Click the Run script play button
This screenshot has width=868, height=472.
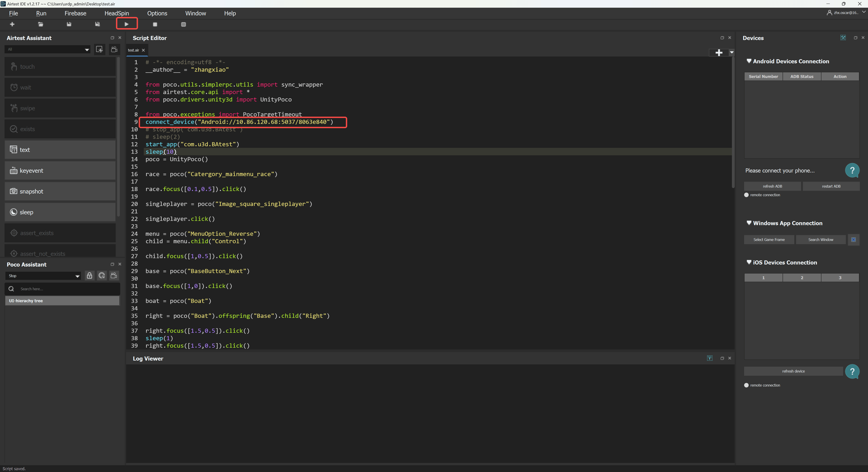pyautogui.click(x=126, y=24)
